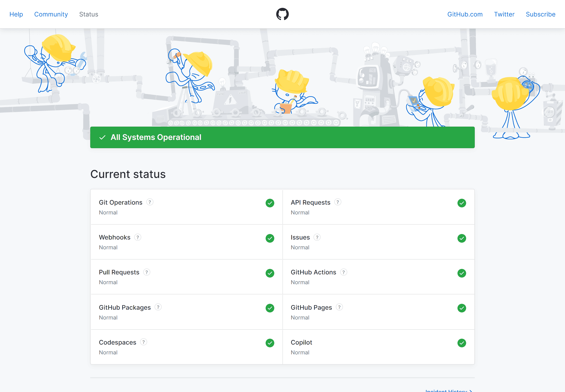The image size is (565, 392).
Task: Open the GitHub Actions help tooltip
Action: [344, 272]
